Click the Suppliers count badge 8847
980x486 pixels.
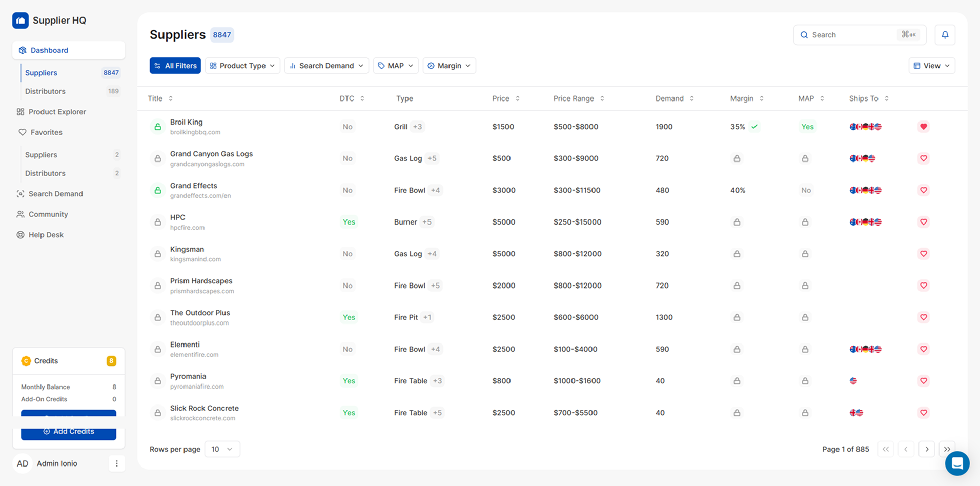click(x=222, y=35)
